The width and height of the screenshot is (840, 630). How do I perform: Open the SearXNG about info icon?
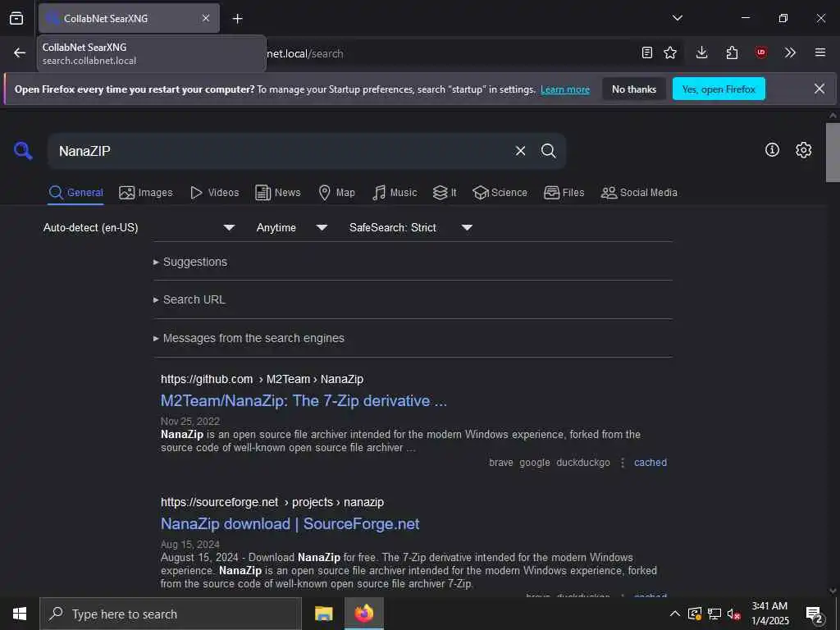click(x=772, y=150)
